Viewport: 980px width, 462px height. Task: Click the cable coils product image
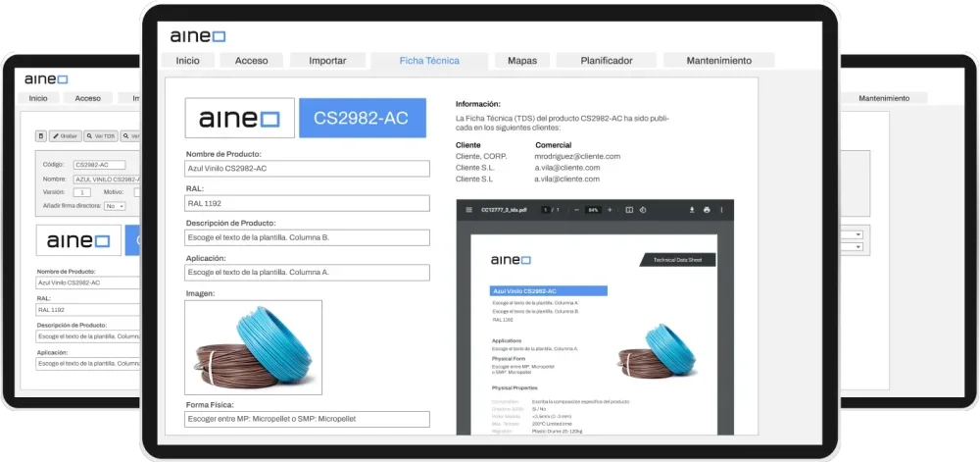point(254,347)
